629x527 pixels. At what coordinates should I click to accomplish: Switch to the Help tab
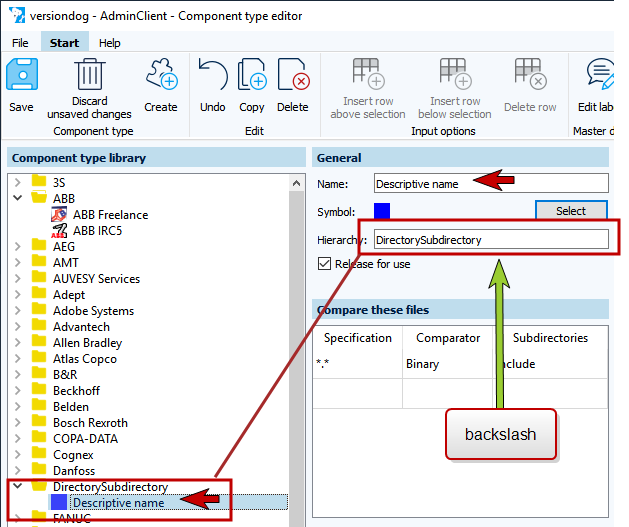pos(109,43)
